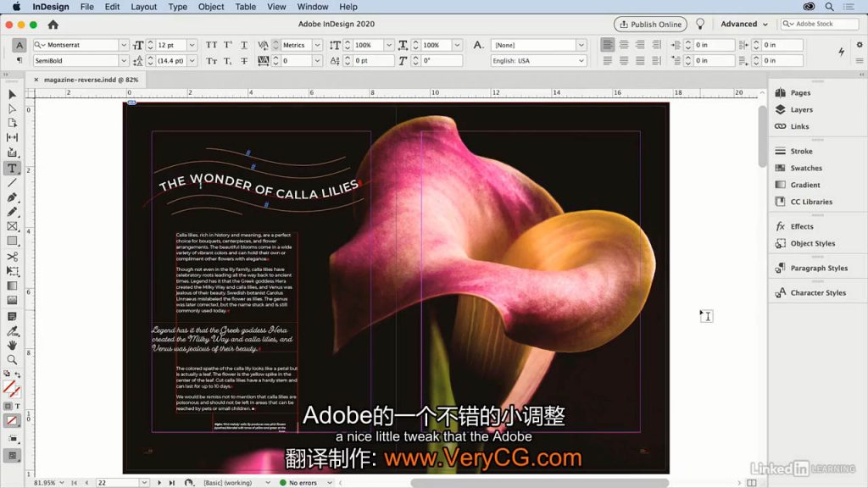The width and height of the screenshot is (868, 488).
Task: Select the Note tool
Action: point(12,317)
